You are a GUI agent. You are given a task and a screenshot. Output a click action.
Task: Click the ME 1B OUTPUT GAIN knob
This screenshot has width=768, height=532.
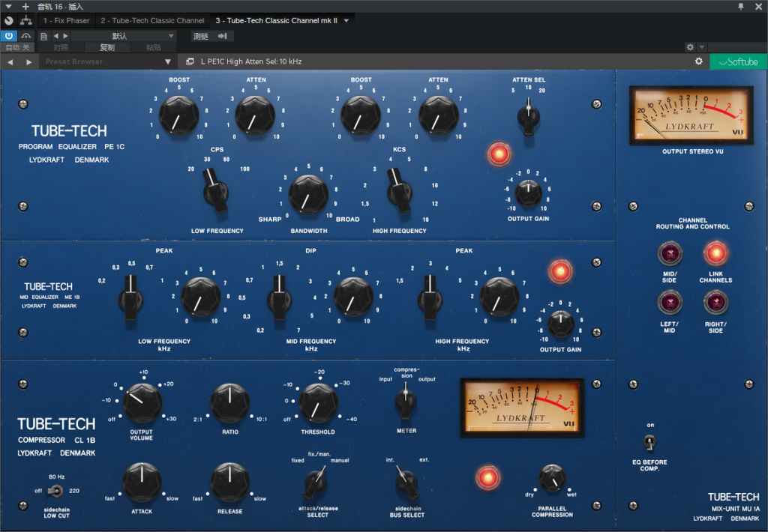[x=560, y=324]
